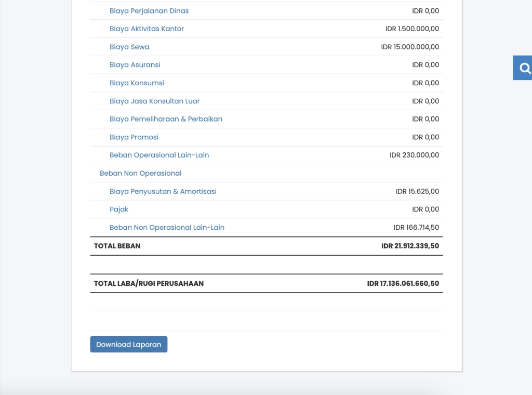The height and width of the screenshot is (395, 532).
Task: Click the Biaya Sewa amount IDR 15.000.000,00
Action: (410, 47)
